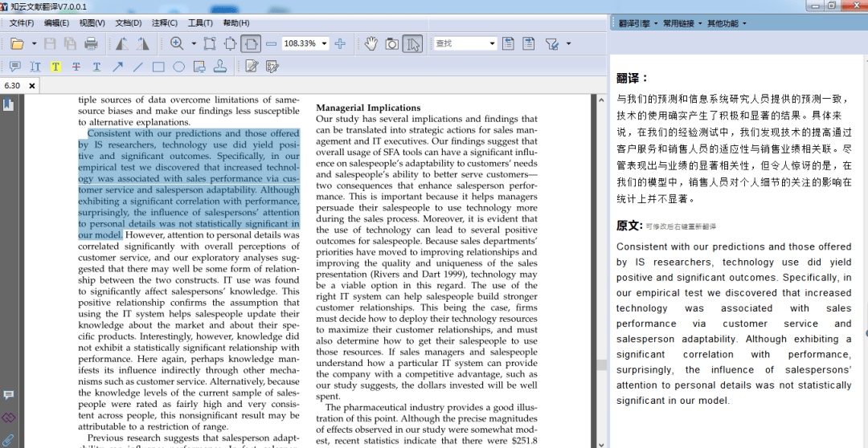Open the 帮助(H) menu

pyautogui.click(x=235, y=23)
